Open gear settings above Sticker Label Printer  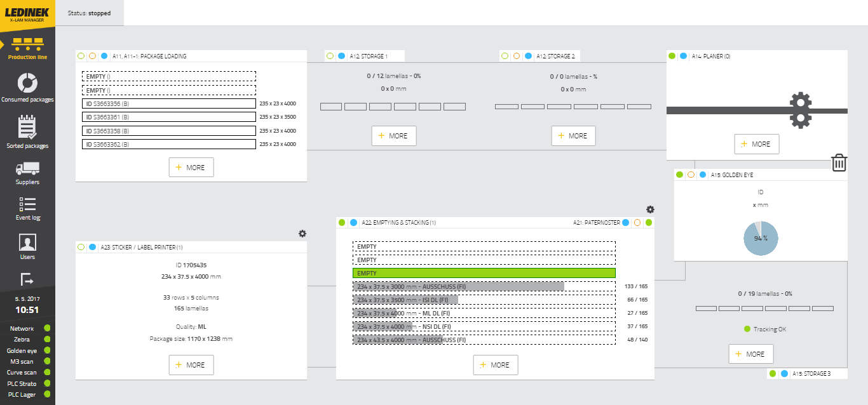[302, 234]
